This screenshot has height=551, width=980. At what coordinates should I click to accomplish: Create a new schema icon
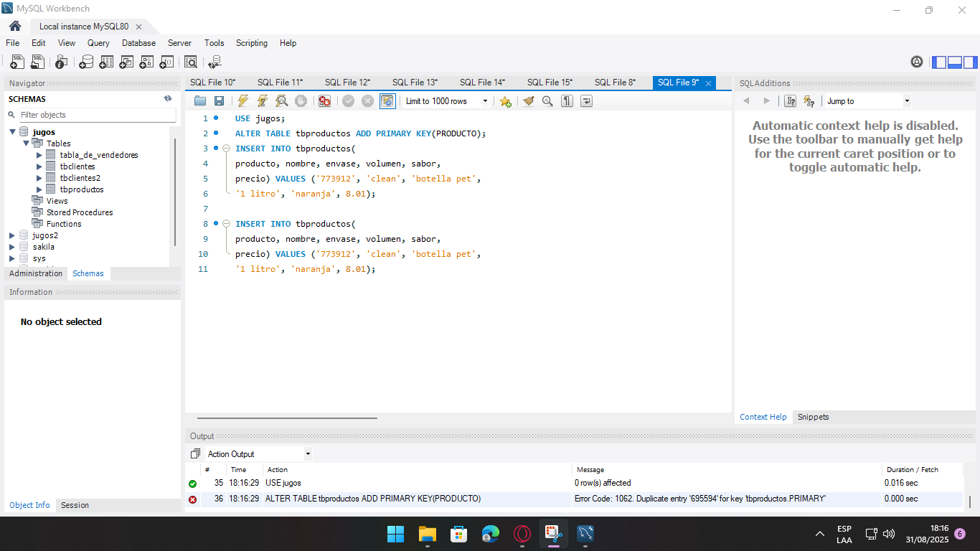(x=86, y=62)
